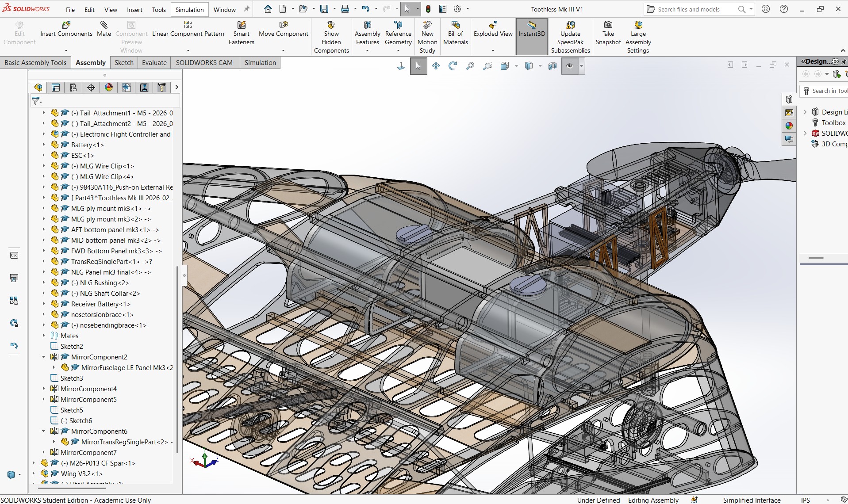Open New Motion Study

[427, 37]
